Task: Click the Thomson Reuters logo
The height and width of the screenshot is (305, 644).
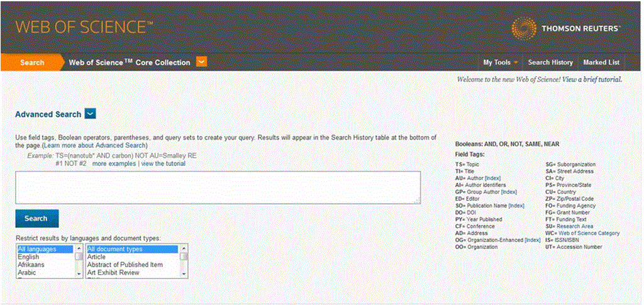Action: 565,28
